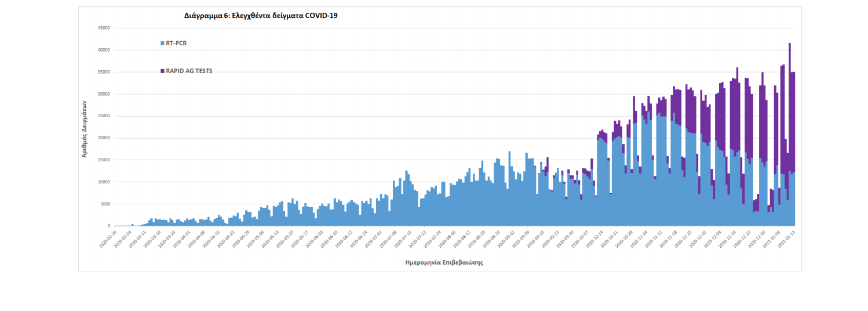Click the 2020-10-14 date on the x-axis
The width and height of the screenshot is (868, 311).
coord(596,239)
